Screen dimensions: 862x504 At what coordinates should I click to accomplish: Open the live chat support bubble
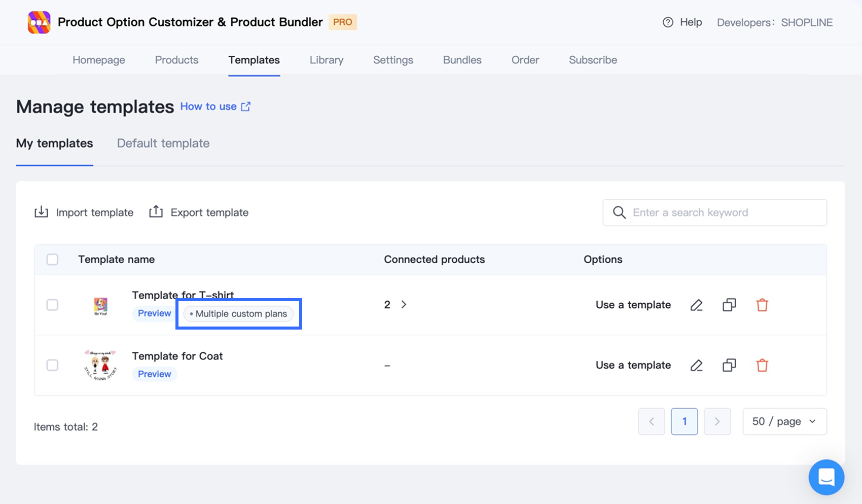(826, 477)
